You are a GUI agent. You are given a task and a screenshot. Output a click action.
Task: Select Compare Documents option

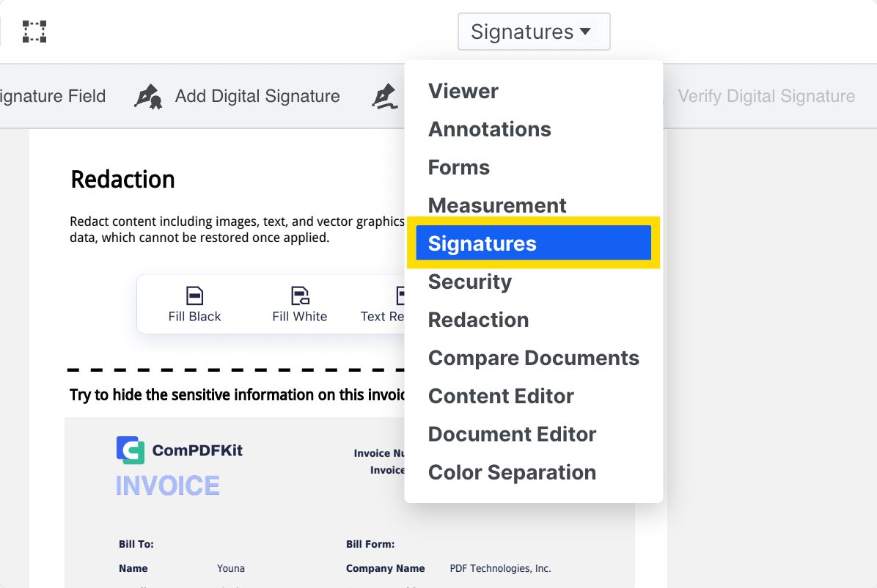(534, 358)
